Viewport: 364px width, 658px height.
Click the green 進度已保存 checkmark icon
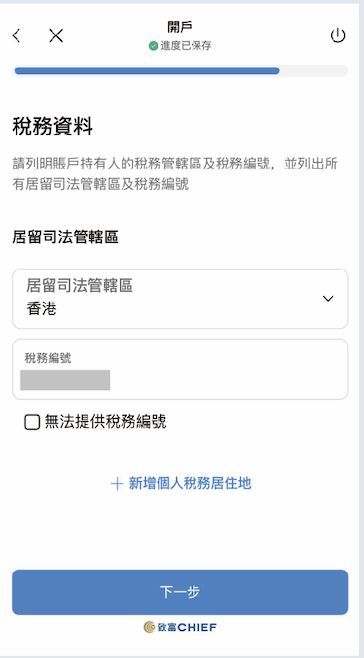[153, 46]
